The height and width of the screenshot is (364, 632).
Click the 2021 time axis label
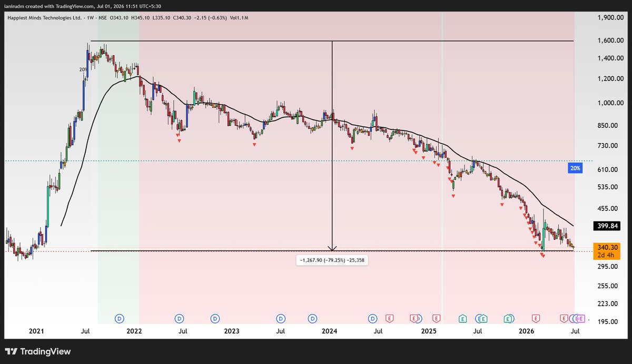[36, 331]
